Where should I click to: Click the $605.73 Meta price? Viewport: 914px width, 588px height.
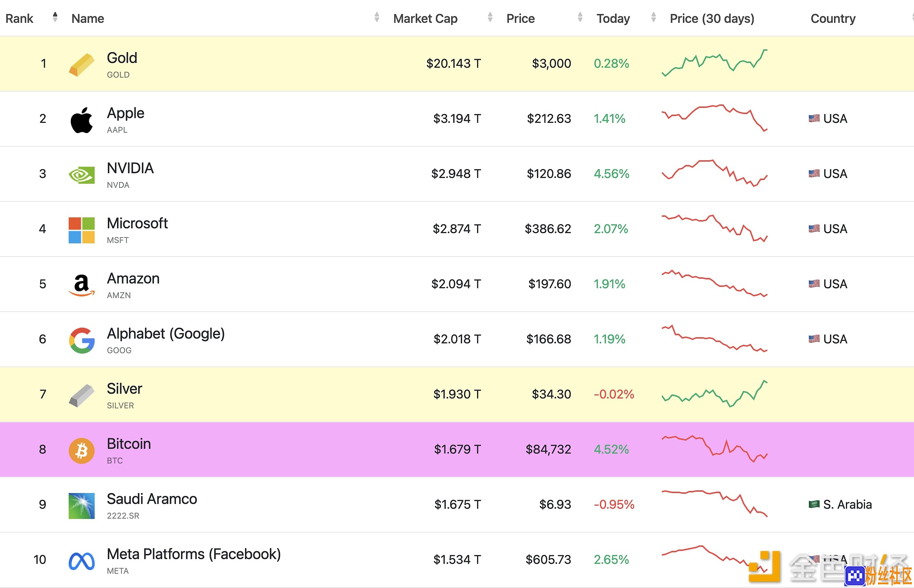(548, 559)
